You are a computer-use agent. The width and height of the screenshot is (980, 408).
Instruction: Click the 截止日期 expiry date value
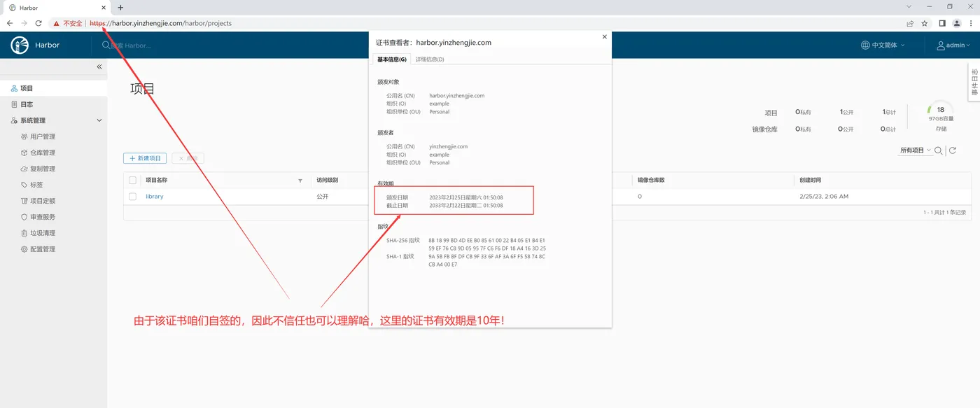pyautogui.click(x=466, y=206)
